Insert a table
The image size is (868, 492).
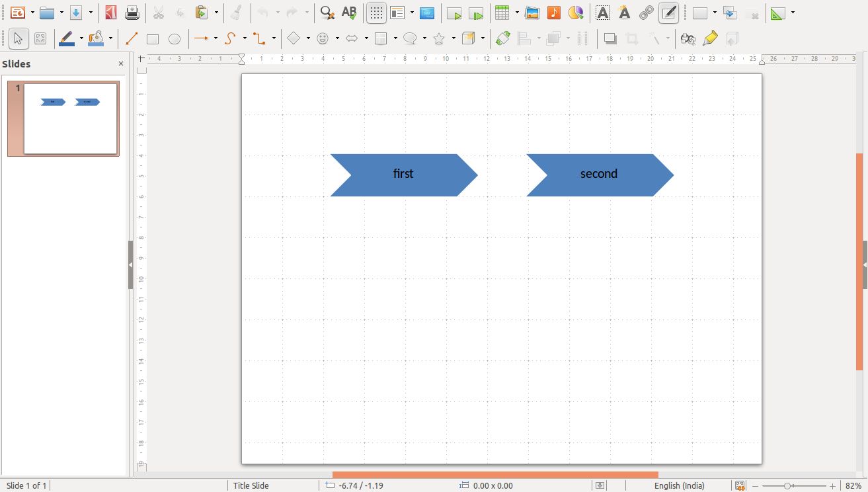[x=502, y=13]
